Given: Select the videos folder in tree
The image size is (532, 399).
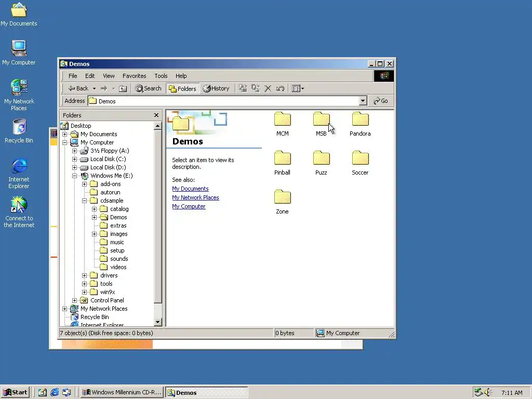Looking at the screenshot, I should tap(118, 267).
